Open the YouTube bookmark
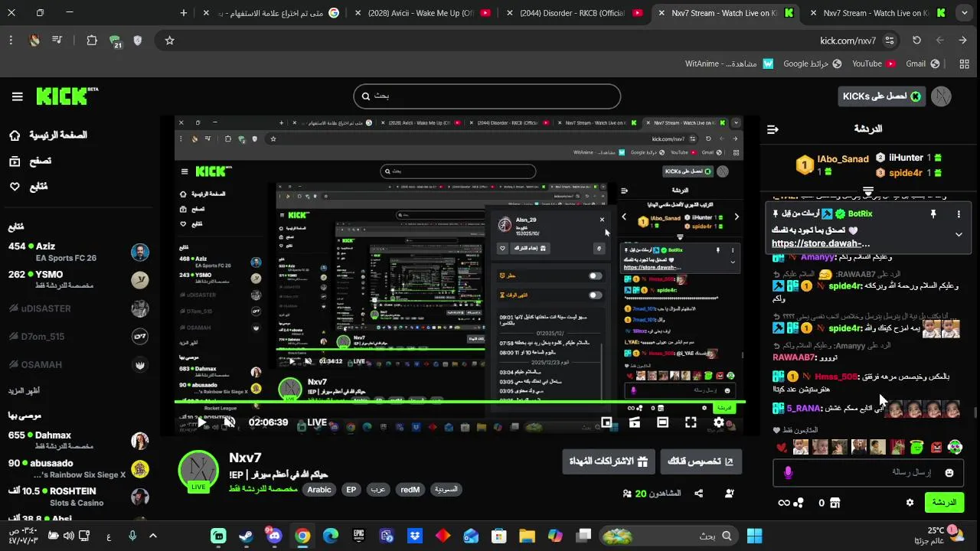Image resolution: width=980 pixels, height=551 pixels. [873, 64]
